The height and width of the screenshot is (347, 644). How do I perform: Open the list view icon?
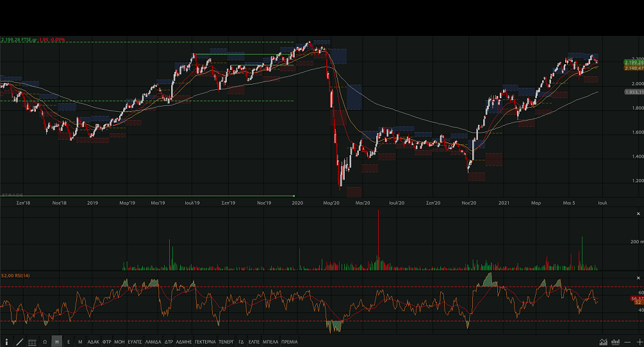(x=32, y=342)
